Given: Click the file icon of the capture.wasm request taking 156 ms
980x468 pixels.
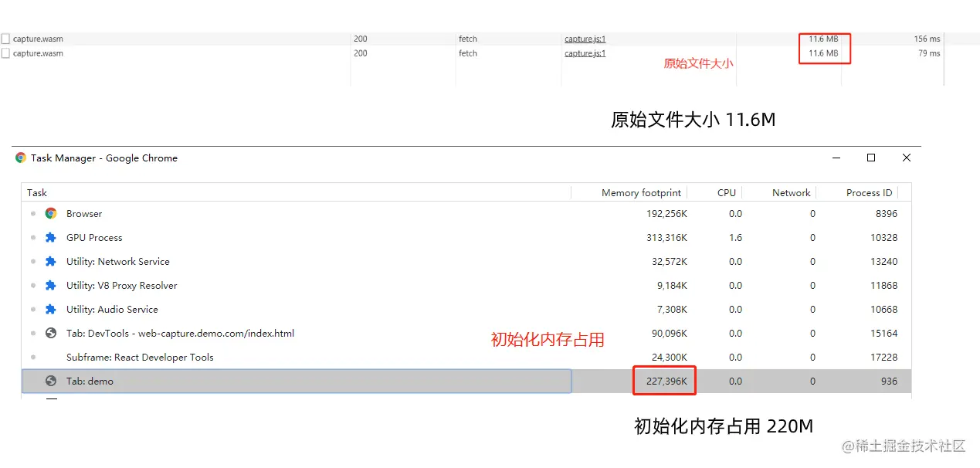Looking at the screenshot, I should (5, 39).
